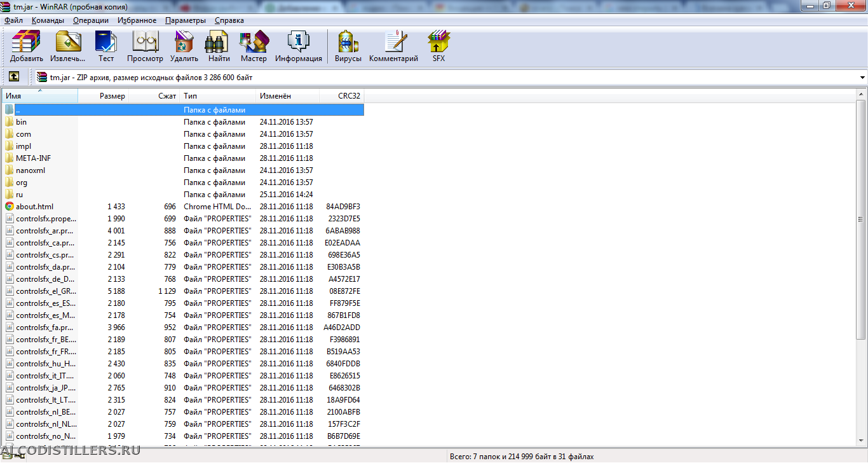Expand the archive path dropdown arrow

[x=862, y=78]
